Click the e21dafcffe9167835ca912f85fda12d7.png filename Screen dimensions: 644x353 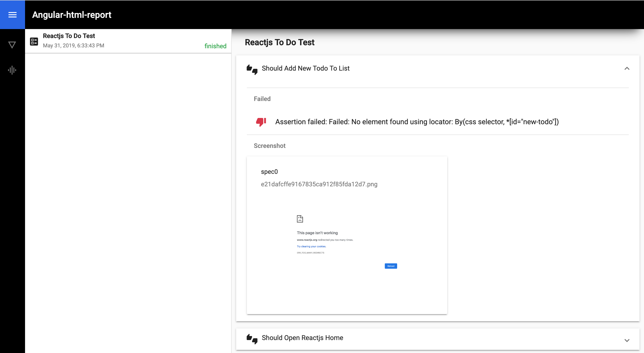click(x=319, y=184)
